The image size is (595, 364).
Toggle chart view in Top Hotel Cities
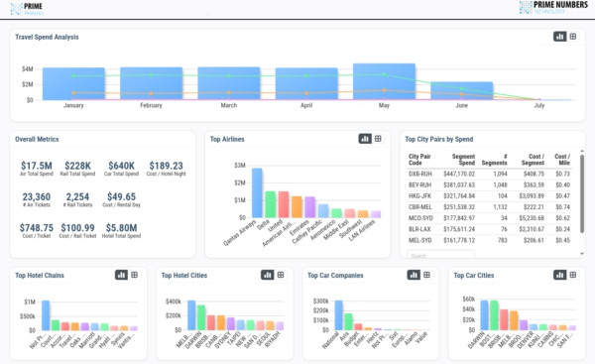pyautogui.click(x=268, y=275)
